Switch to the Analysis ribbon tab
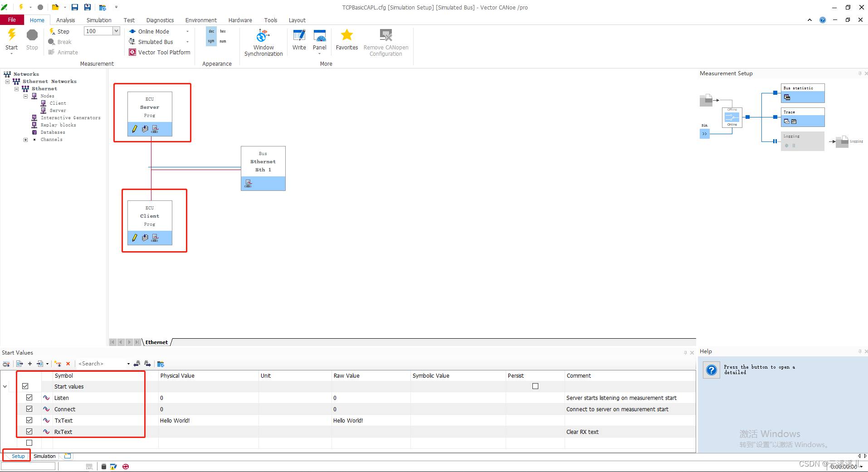 (x=65, y=20)
